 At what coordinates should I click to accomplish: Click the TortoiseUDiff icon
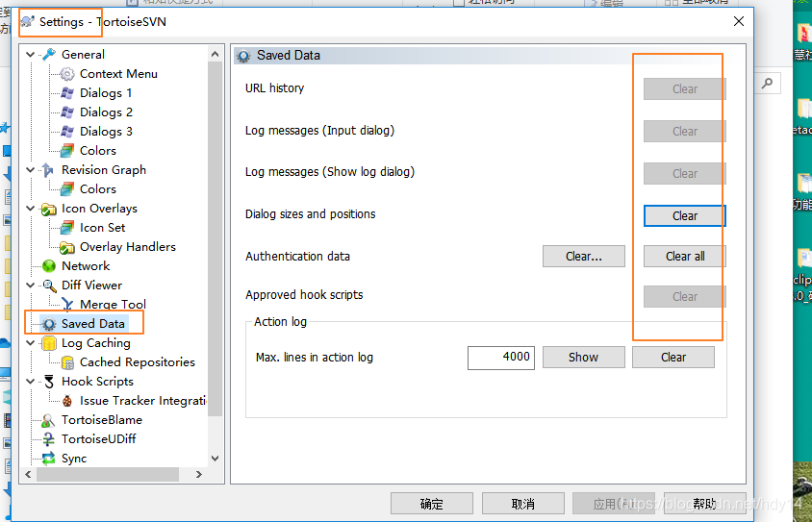tap(49, 439)
